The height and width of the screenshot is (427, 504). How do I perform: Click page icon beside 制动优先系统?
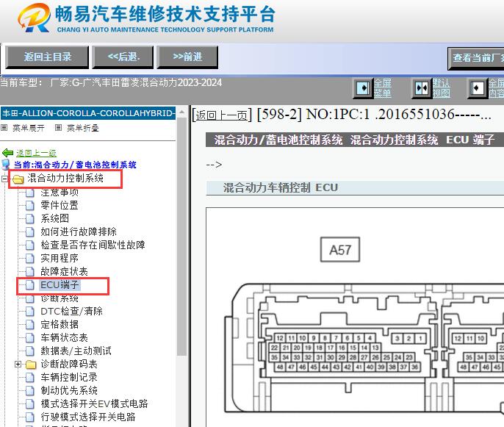[30, 391]
